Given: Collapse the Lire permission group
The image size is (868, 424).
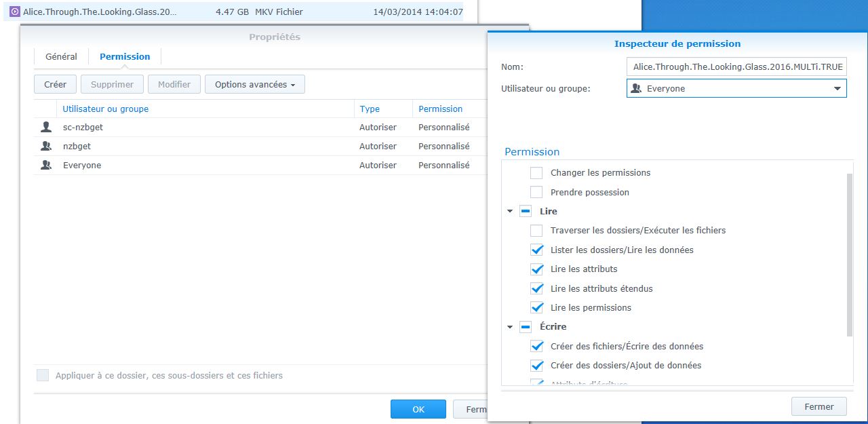Looking at the screenshot, I should [x=510, y=211].
